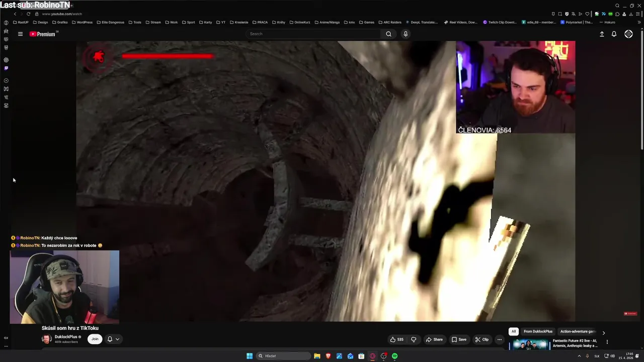Open the ARC Raiders bookmark folder
The image size is (644, 362).
click(x=389, y=22)
